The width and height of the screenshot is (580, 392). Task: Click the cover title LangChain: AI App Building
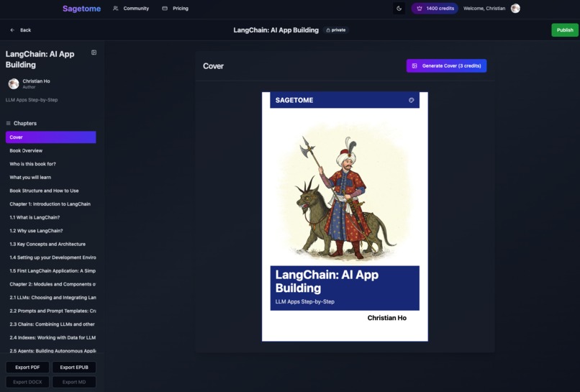click(327, 281)
